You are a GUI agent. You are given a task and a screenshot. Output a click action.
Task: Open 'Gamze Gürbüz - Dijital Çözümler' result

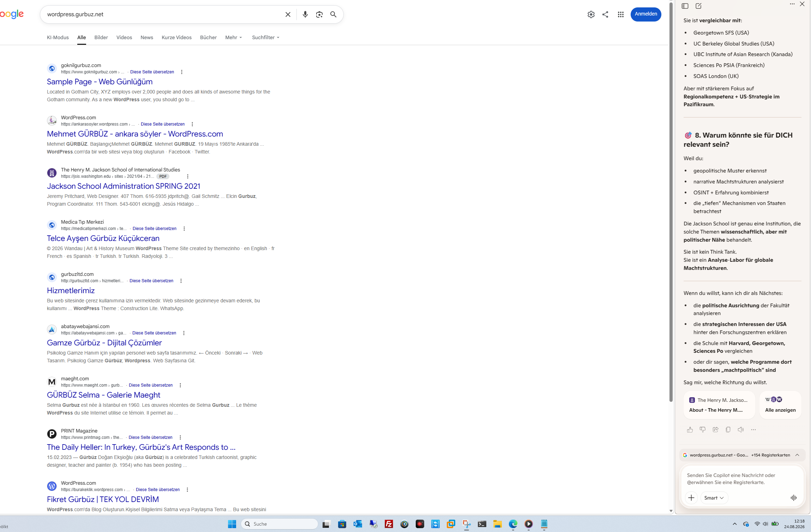104,343
